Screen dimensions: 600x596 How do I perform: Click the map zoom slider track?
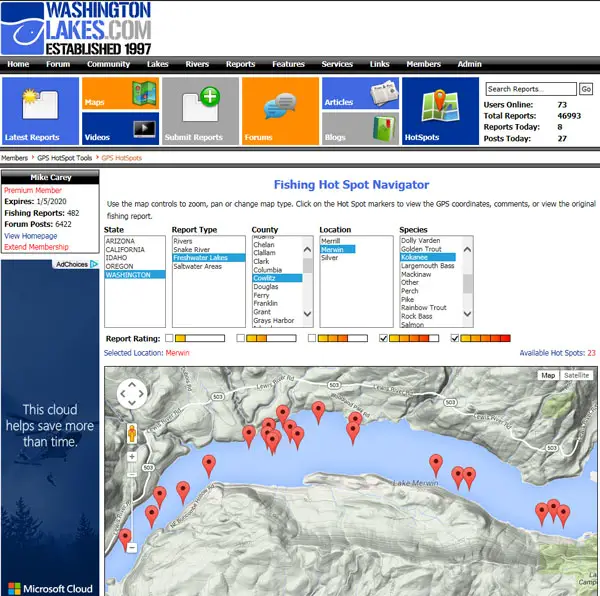[x=132, y=502]
